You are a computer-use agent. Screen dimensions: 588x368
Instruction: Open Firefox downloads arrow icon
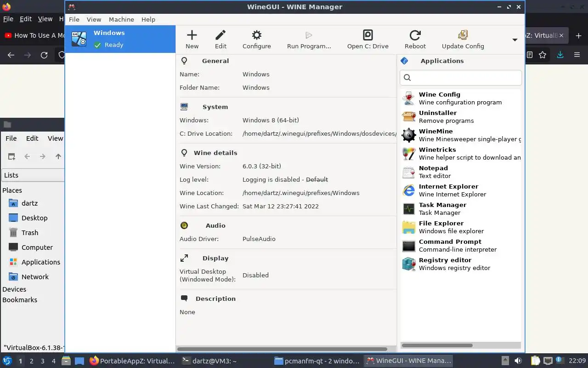[560, 55]
